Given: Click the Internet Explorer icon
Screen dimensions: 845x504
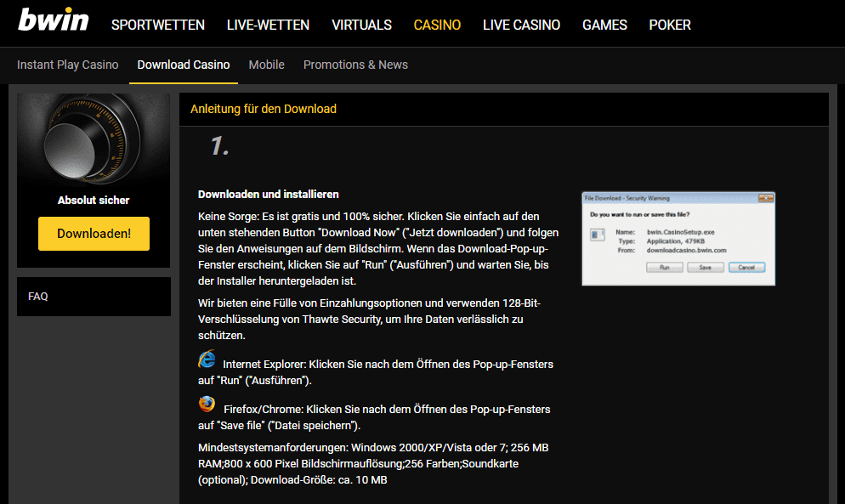Looking at the screenshot, I should pyautogui.click(x=207, y=359).
